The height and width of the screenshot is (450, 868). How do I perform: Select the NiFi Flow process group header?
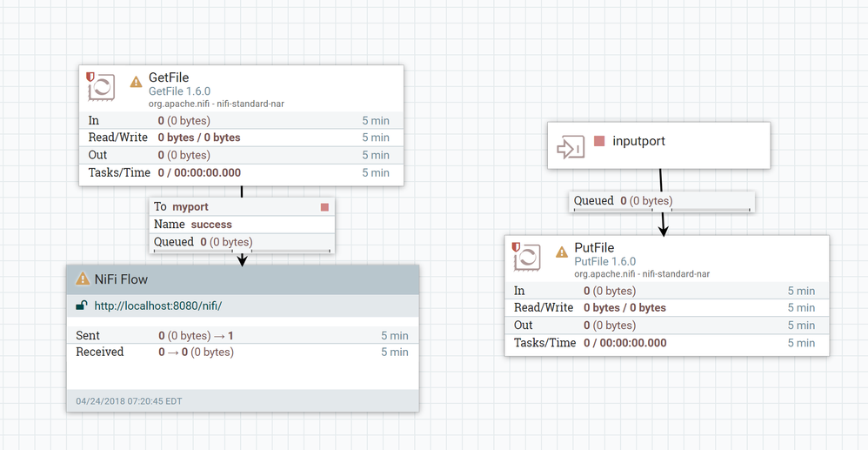click(x=243, y=279)
